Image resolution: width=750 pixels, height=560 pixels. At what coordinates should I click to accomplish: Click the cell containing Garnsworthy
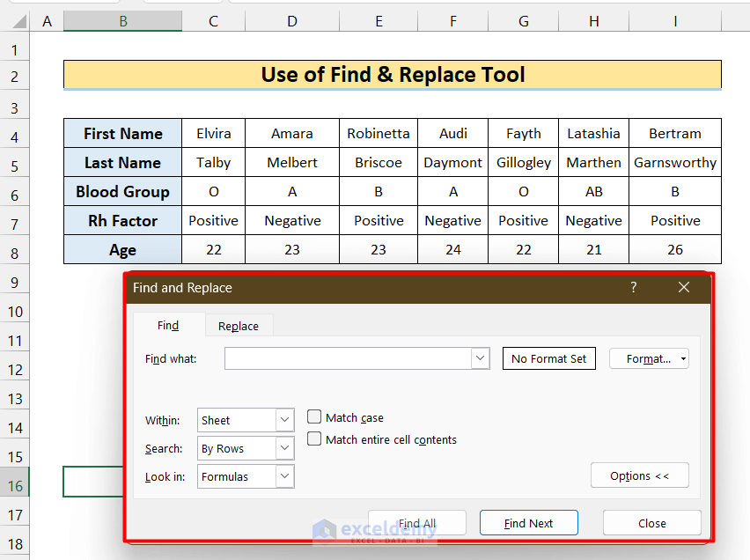(675, 163)
